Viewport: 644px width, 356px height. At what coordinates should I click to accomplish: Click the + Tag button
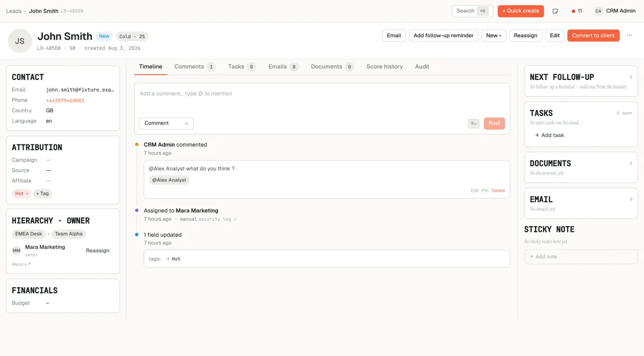tap(42, 194)
